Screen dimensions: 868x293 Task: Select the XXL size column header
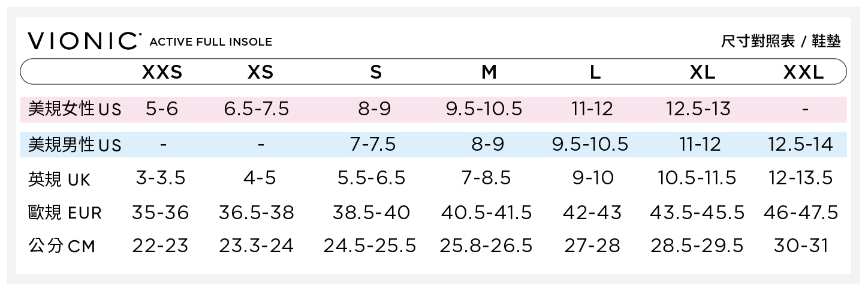[x=803, y=73]
